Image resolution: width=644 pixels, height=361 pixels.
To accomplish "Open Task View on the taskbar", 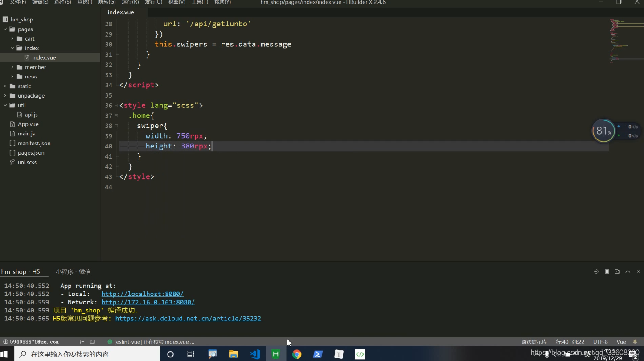I will 191,354.
